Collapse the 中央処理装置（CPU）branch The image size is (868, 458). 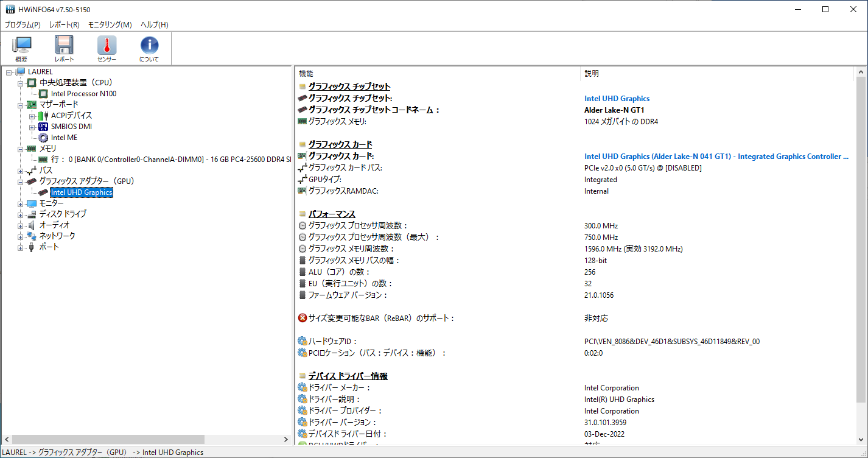click(x=21, y=83)
